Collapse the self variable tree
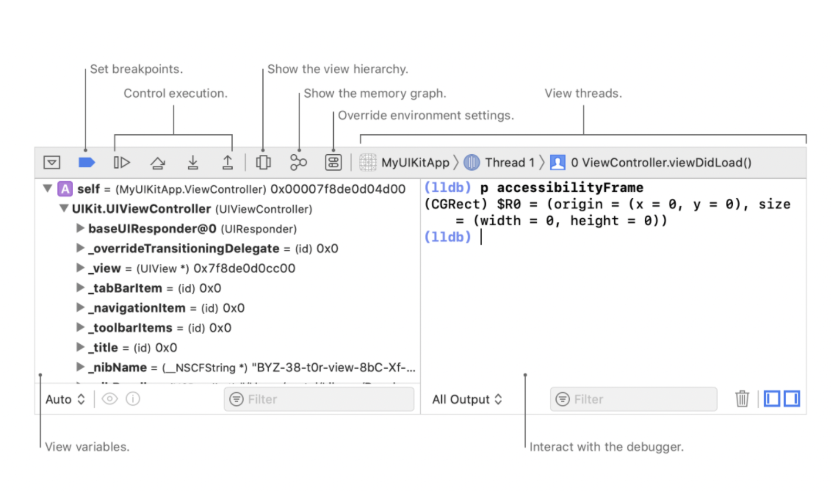Image resolution: width=838 pixels, height=504 pixels. point(47,189)
